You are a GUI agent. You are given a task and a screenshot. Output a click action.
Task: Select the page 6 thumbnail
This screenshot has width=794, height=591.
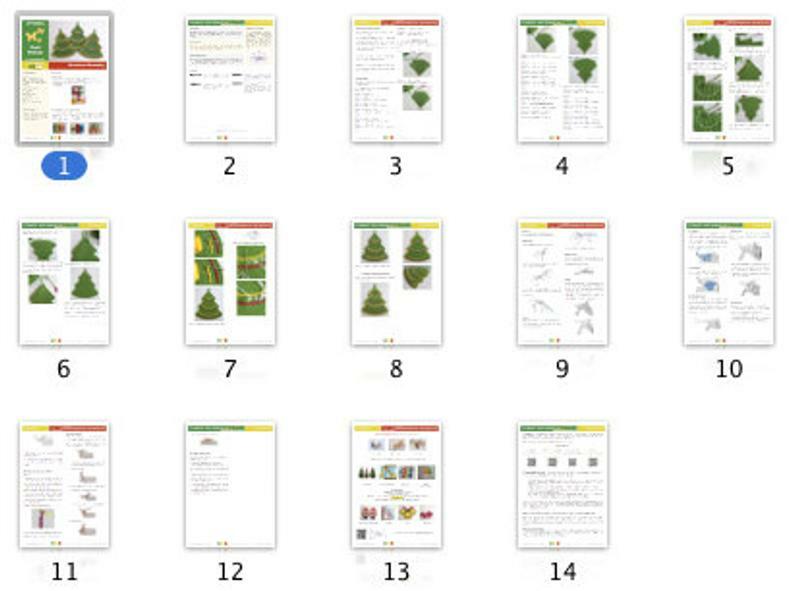[x=64, y=282]
